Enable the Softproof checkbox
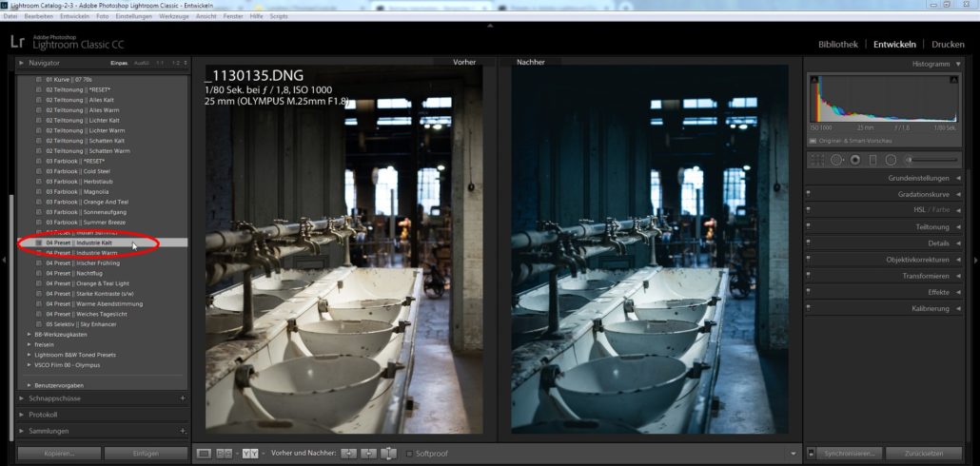Viewport: 980px width, 466px height. point(410,454)
